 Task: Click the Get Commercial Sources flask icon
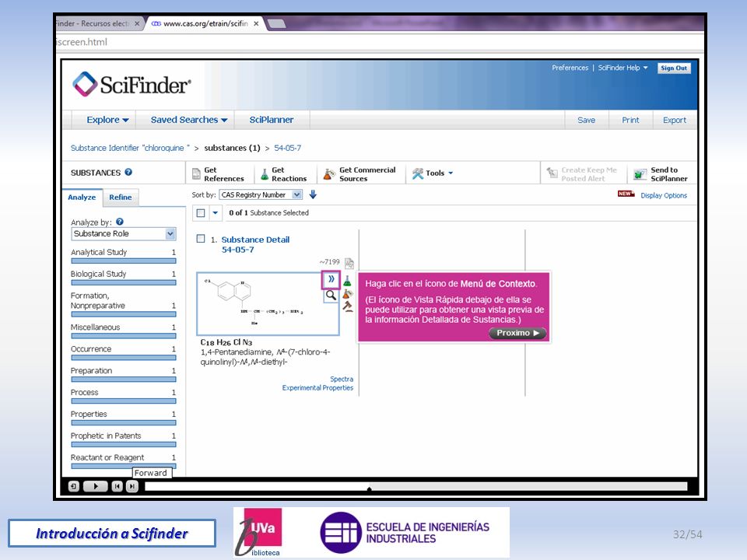328,174
